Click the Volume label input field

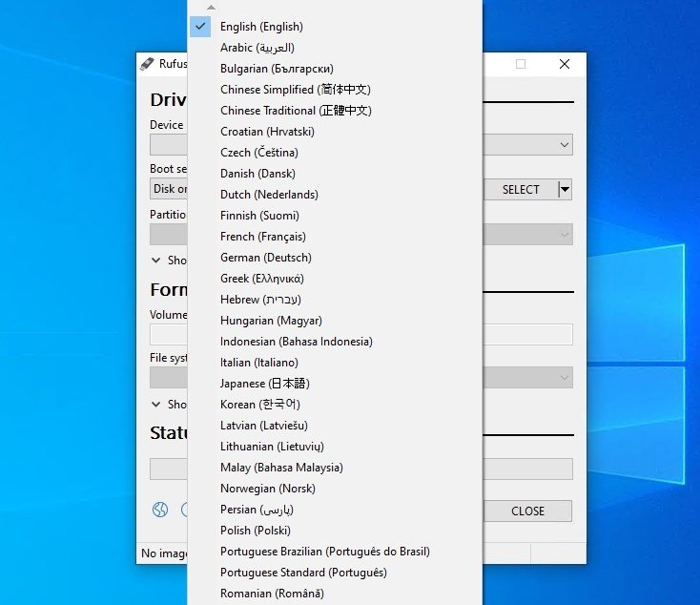(527, 334)
